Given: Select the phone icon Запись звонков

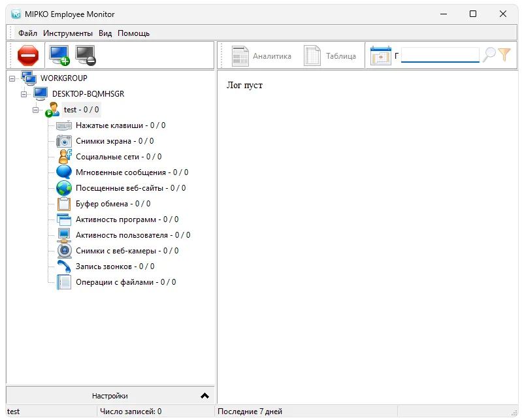Looking at the screenshot, I should click(64, 267).
